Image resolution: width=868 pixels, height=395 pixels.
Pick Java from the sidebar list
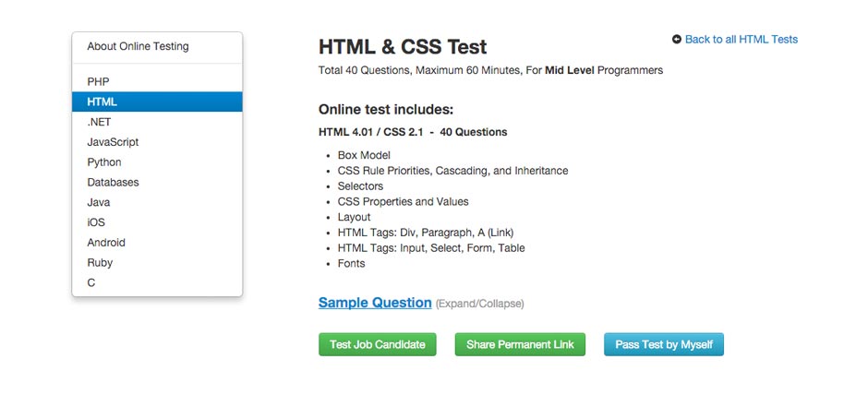(99, 202)
